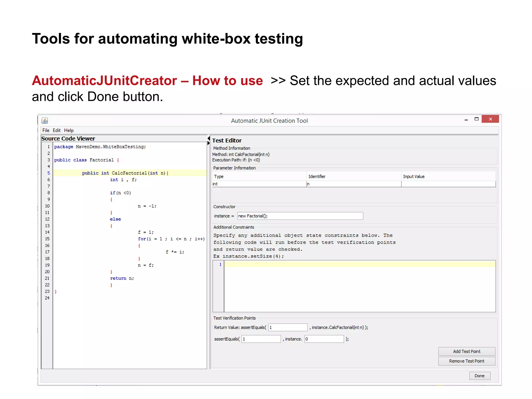The image size is (532, 399).
Task: Click source line 'f = 1;'
Action: [x=146, y=232]
